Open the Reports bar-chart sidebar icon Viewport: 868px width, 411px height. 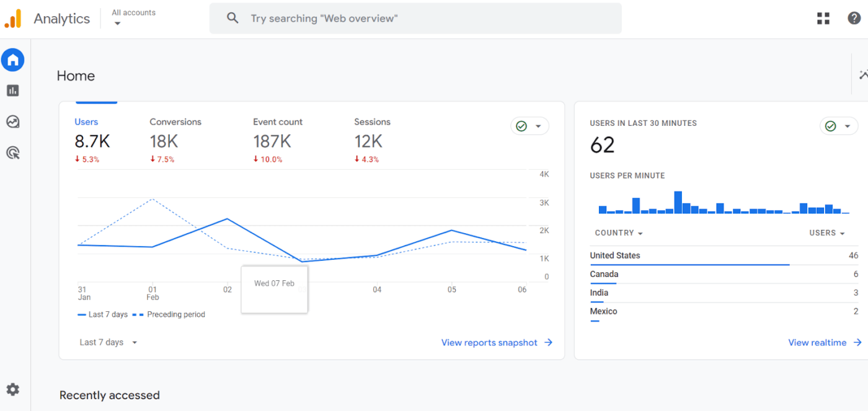(x=13, y=91)
